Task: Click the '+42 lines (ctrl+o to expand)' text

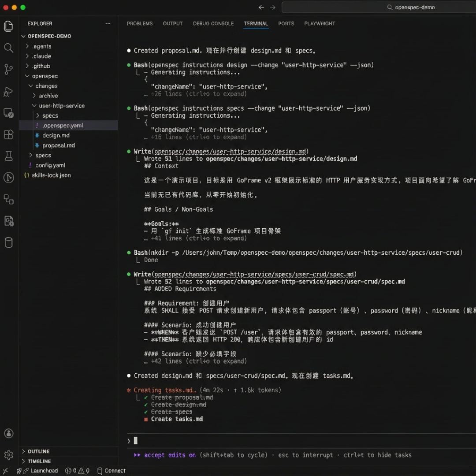Action: 199,361
